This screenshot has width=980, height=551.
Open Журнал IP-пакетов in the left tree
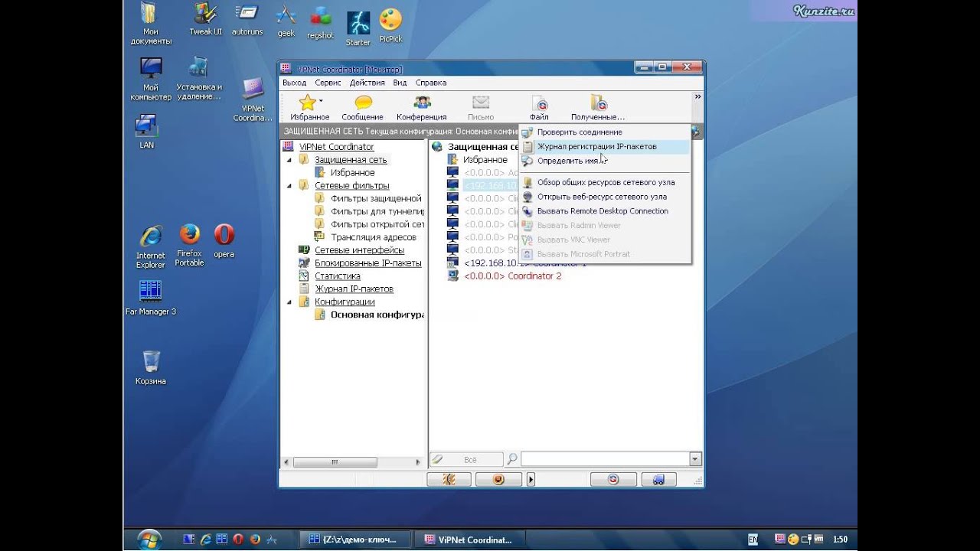354,289
